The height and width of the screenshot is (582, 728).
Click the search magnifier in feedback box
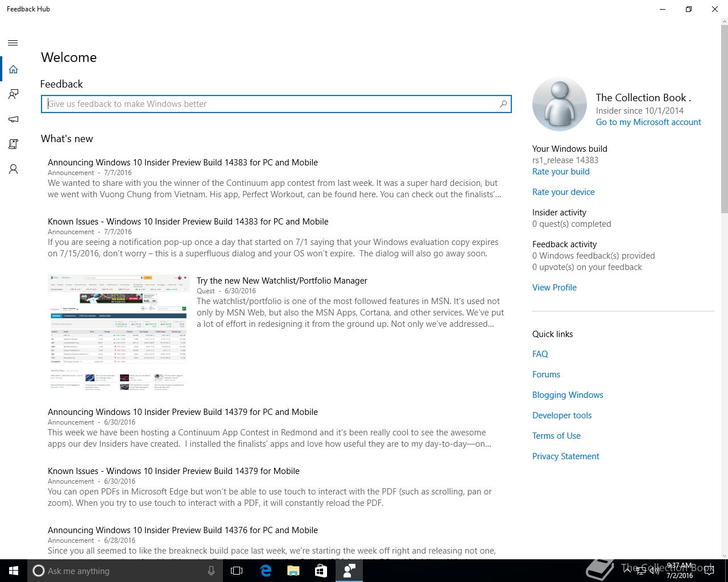pos(503,104)
